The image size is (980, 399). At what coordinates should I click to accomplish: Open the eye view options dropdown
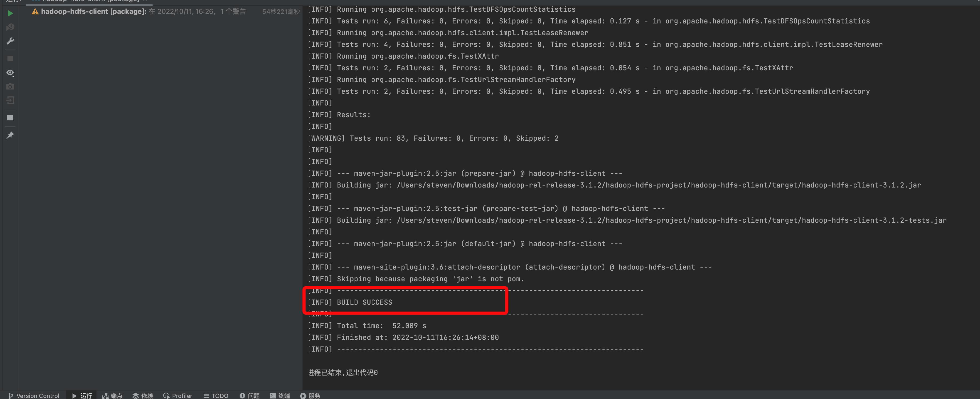point(10,72)
